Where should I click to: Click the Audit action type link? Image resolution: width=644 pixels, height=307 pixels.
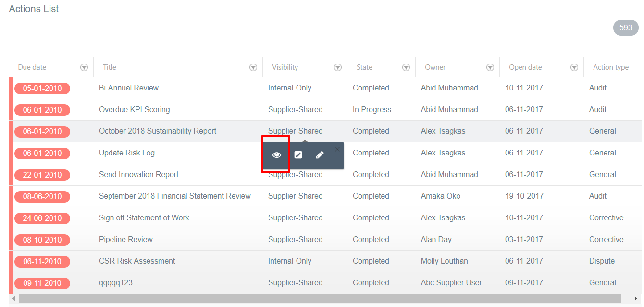point(597,88)
